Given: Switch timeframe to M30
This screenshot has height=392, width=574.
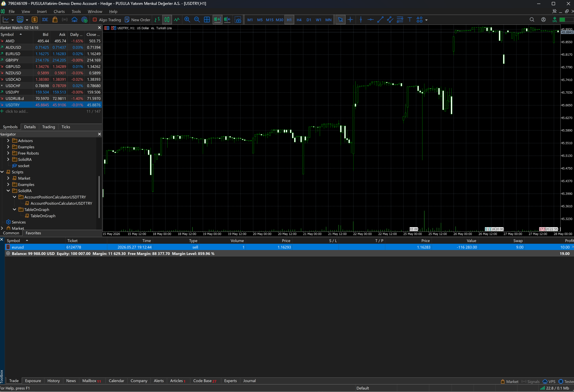Looking at the screenshot, I should tap(279, 20).
